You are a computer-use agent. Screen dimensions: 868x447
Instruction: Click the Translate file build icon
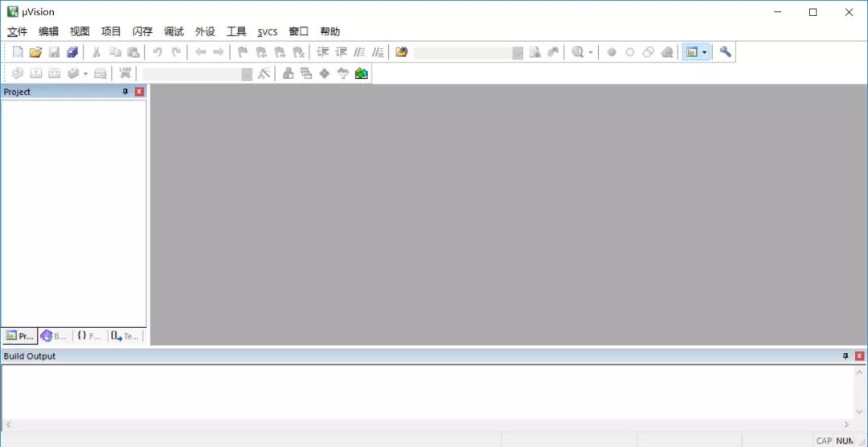pos(18,73)
